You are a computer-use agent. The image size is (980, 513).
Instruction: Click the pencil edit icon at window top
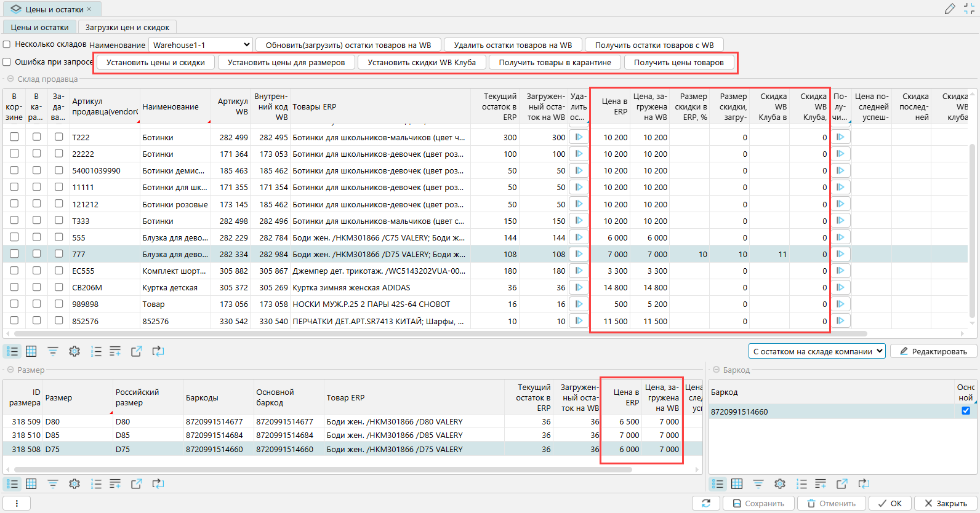[x=950, y=9]
